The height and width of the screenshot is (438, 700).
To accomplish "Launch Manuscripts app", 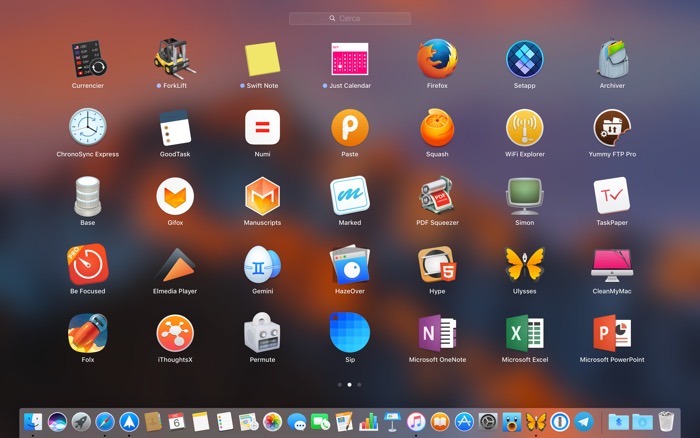I will (x=262, y=196).
